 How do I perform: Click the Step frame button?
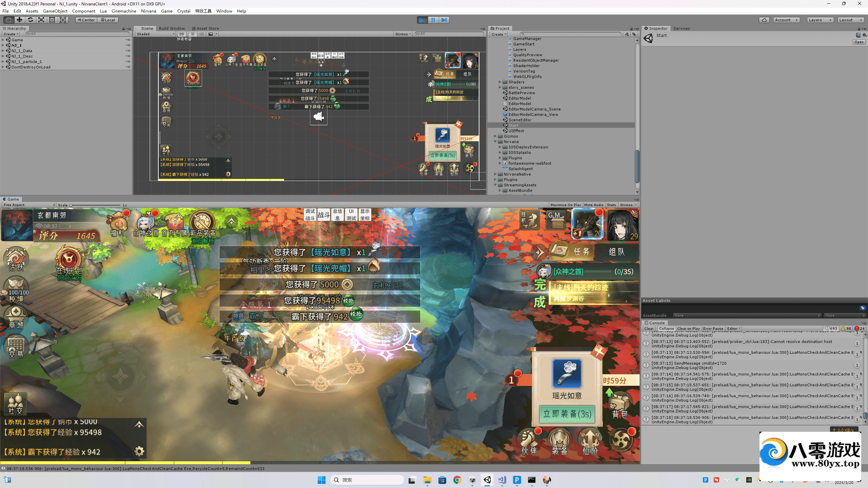pos(444,20)
